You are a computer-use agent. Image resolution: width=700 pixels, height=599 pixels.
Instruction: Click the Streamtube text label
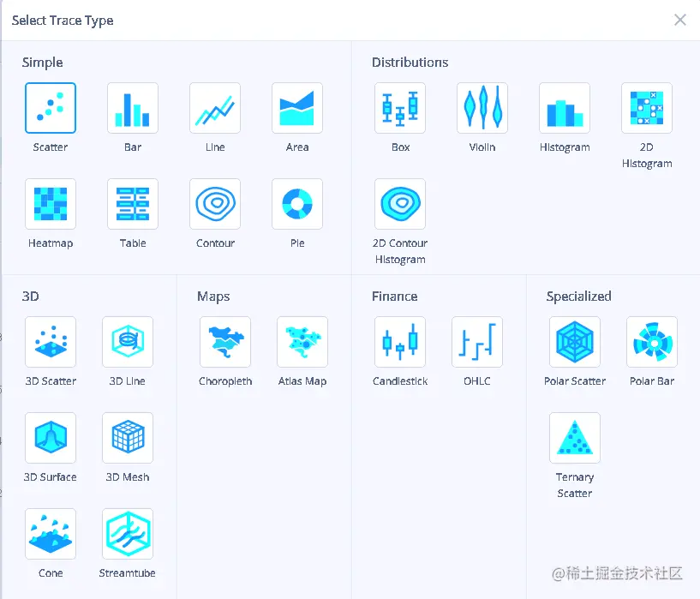(127, 573)
